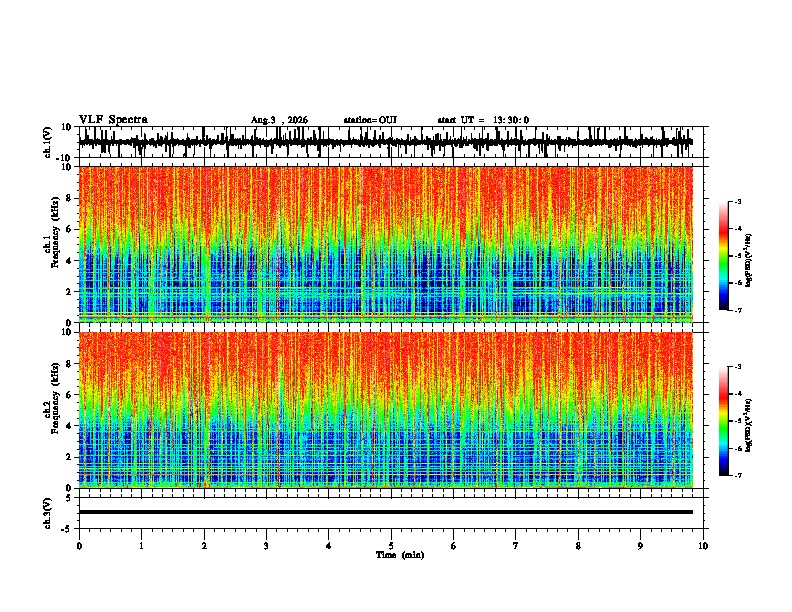This screenshot has width=792, height=612.
Task: Click the "6" kHz tick on ch.2 frequency axis
Action: coord(70,395)
